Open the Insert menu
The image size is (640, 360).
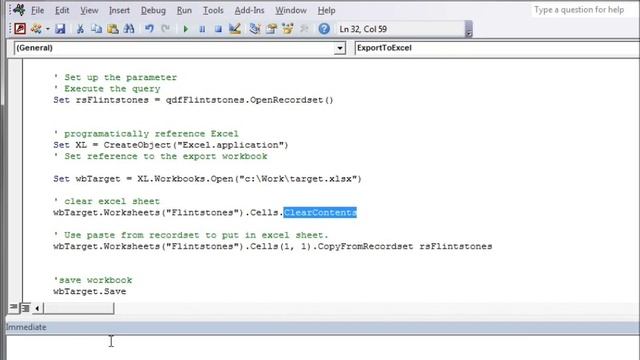pyautogui.click(x=119, y=10)
